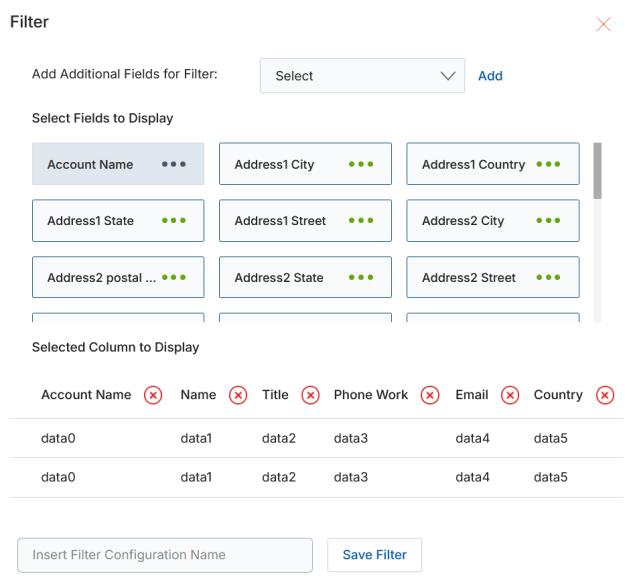Viewport: 625px width, 588px height.
Task: Remove the Name column
Action: point(238,395)
